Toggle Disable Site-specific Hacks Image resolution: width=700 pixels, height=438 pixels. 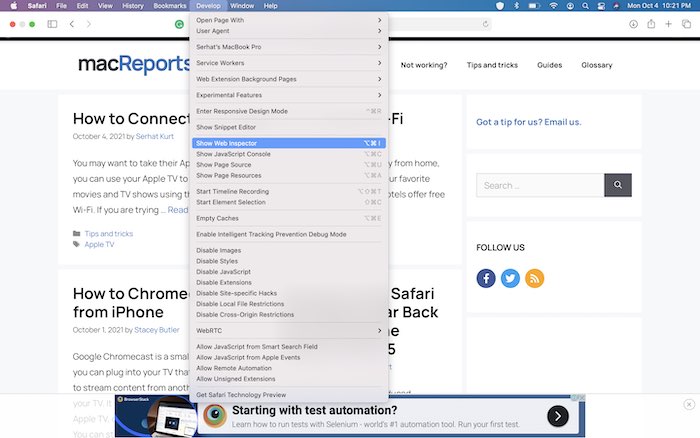pyautogui.click(x=289, y=293)
